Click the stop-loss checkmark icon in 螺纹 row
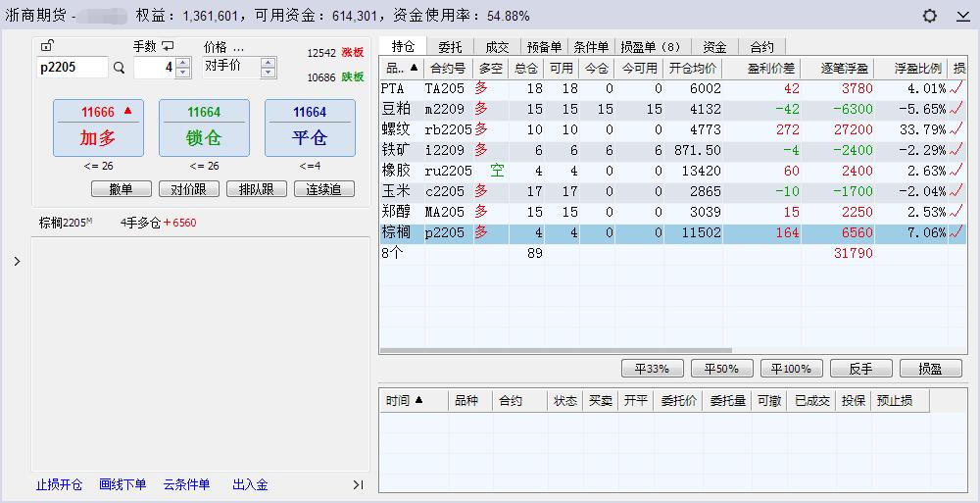 pos(956,129)
